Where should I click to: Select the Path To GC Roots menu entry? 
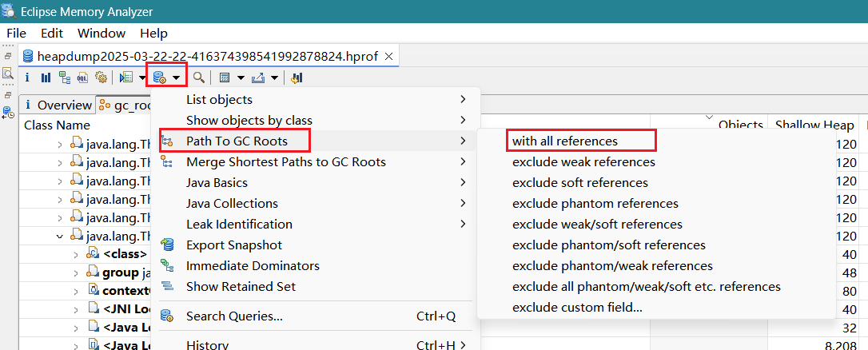316,141
